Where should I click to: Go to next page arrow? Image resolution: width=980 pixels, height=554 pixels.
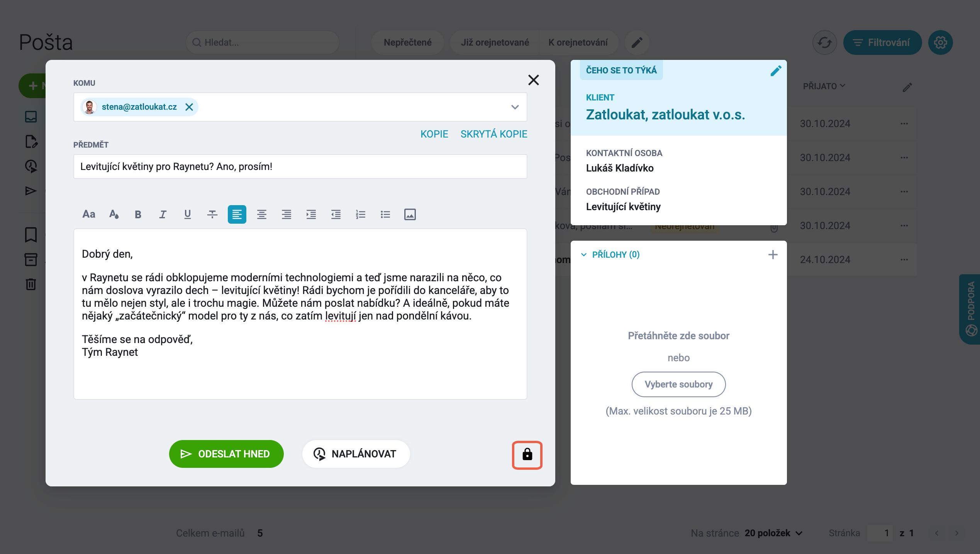tap(956, 533)
